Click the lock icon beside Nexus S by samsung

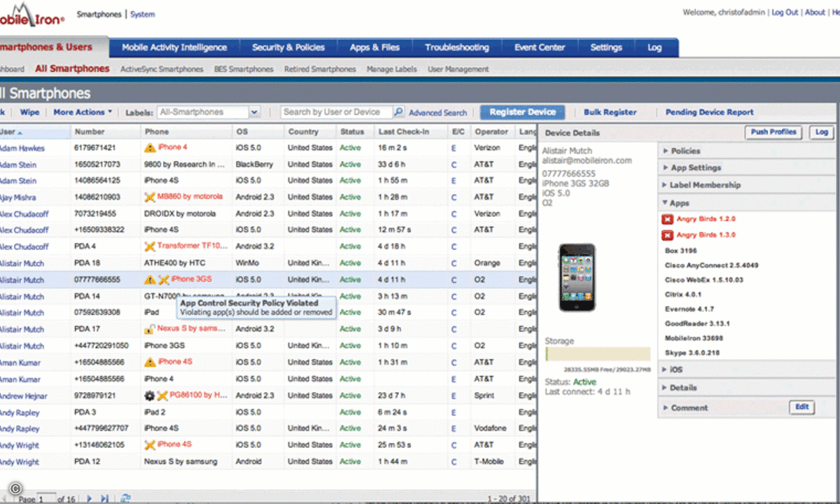tap(150, 329)
